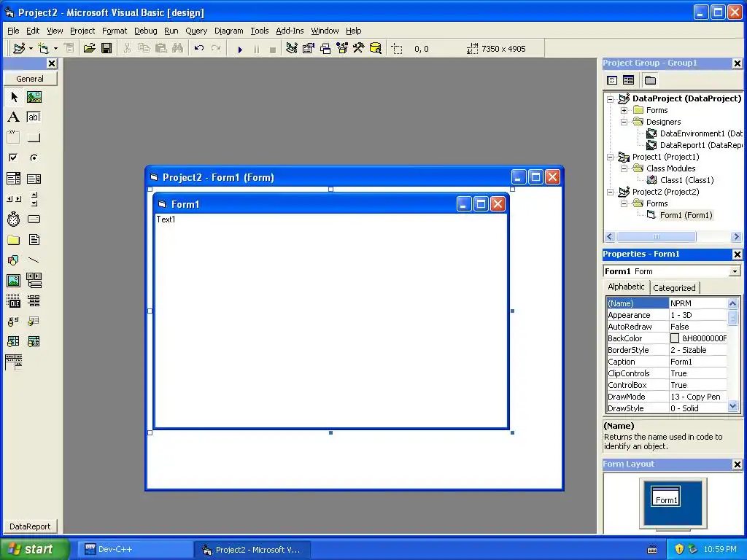The image size is (747, 560).
Task: Select the TextBox control tool
Action: tap(34, 117)
